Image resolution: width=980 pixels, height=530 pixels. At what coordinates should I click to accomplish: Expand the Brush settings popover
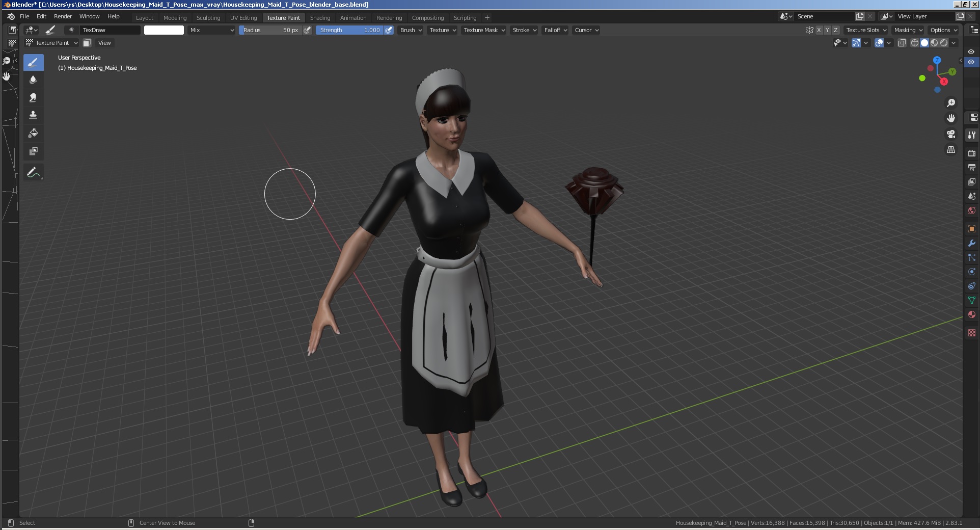(x=411, y=30)
